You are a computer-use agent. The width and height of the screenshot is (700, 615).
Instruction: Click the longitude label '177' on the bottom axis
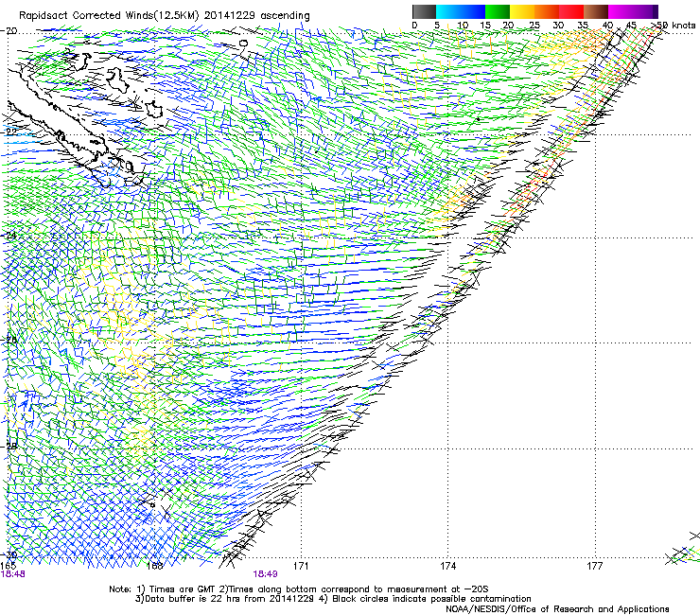(x=595, y=566)
